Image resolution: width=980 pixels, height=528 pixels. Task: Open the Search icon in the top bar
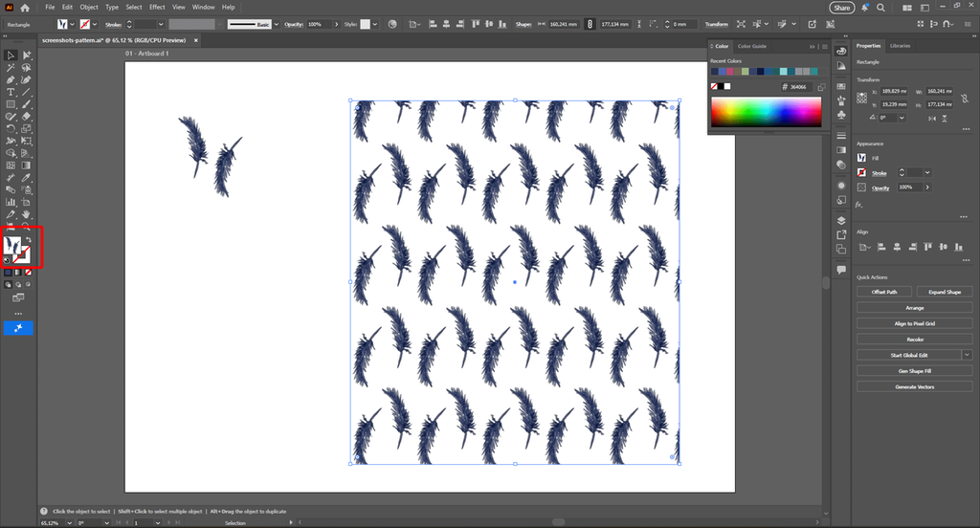tap(880, 8)
